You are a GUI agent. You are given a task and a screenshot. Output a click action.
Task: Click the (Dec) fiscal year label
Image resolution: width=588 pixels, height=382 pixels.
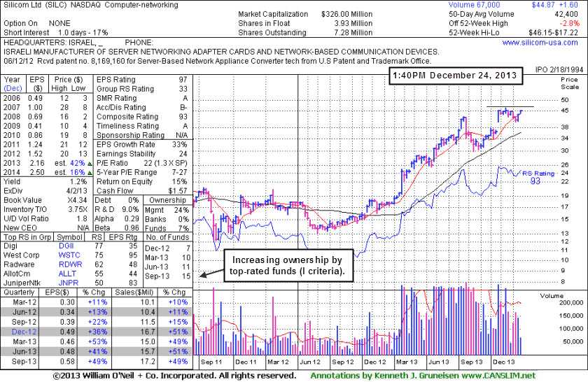13,88
